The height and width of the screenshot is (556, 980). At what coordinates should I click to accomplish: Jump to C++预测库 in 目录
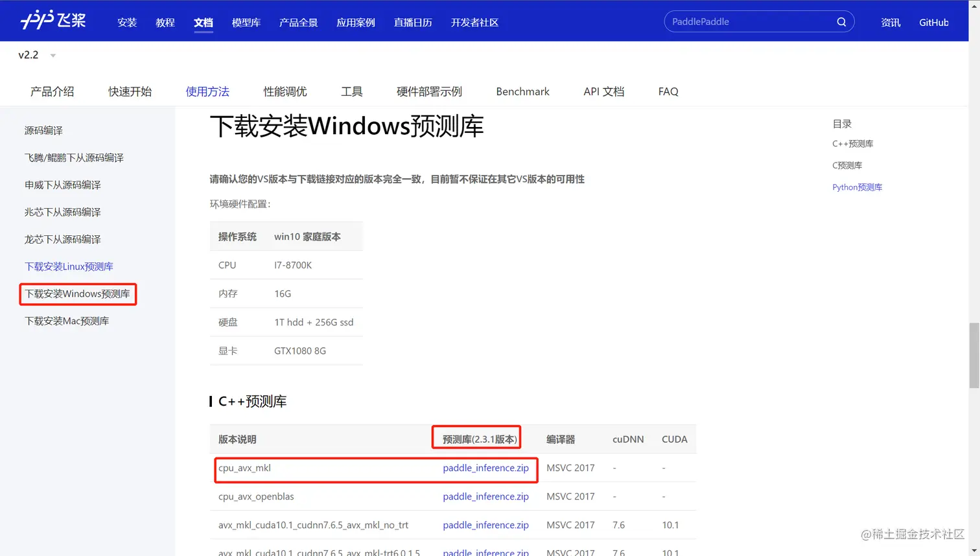coord(853,144)
